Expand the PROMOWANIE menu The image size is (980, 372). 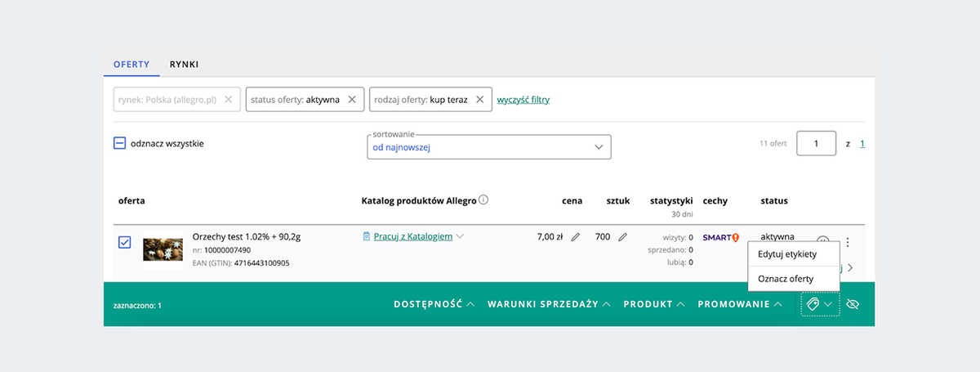pos(741,304)
